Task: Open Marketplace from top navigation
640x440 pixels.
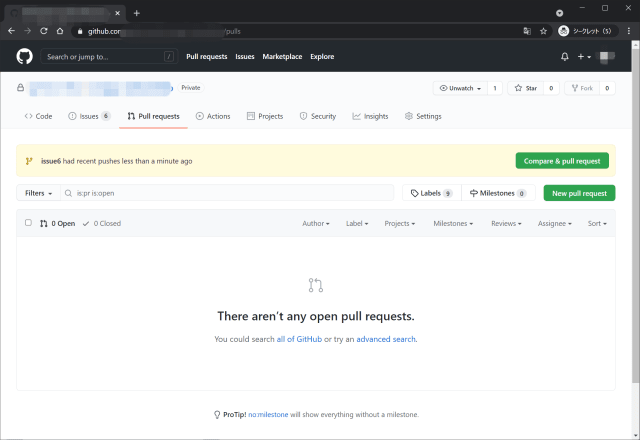Action: (282, 57)
